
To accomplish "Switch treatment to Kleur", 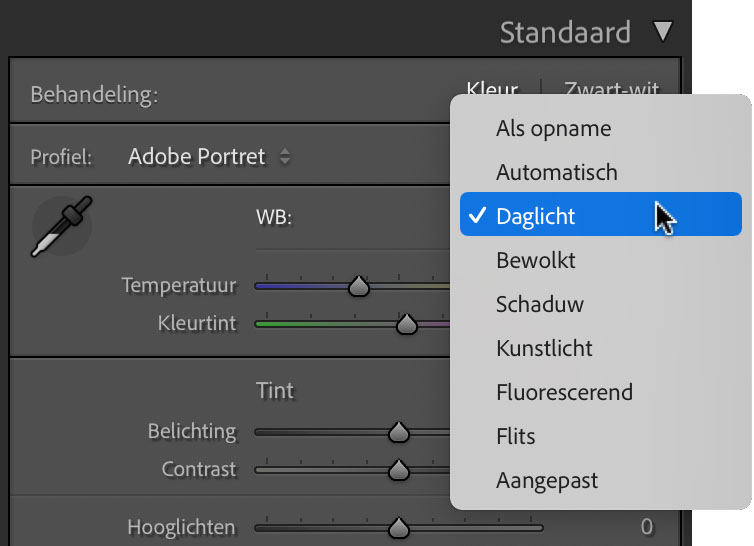I will [x=492, y=88].
